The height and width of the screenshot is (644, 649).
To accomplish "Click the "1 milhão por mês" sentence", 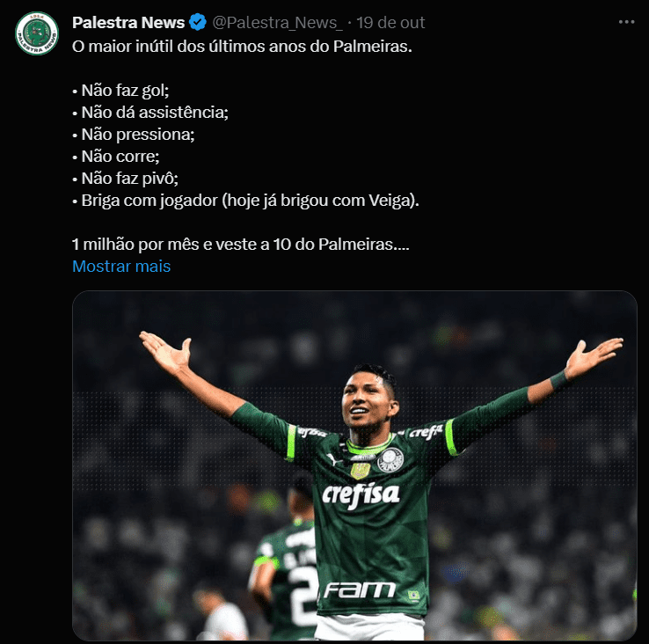I will pos(240,244).
